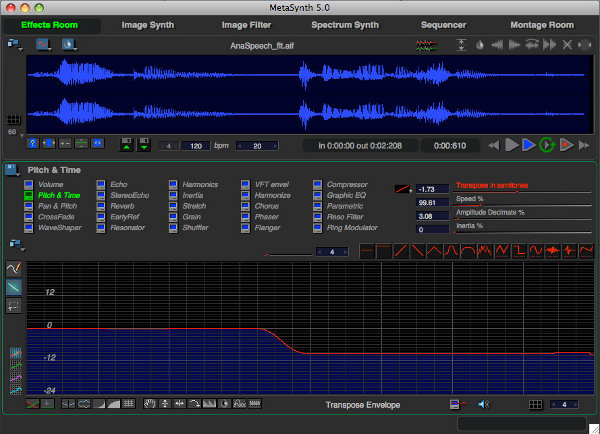Select the Ring Modulator effect label
The width and height of the screenshot is (600, 434).
tap(352, 228)
